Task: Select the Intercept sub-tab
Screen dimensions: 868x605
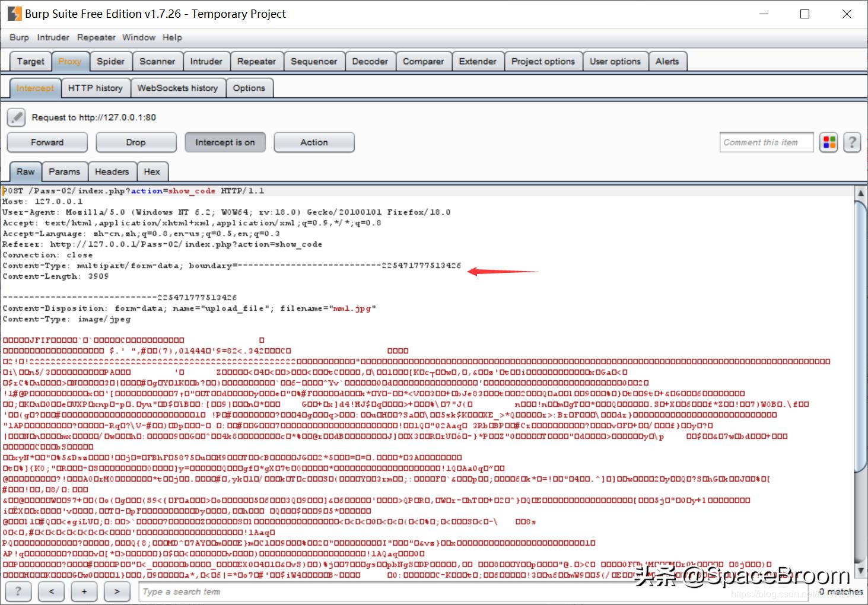Action: tap(35, 88)
